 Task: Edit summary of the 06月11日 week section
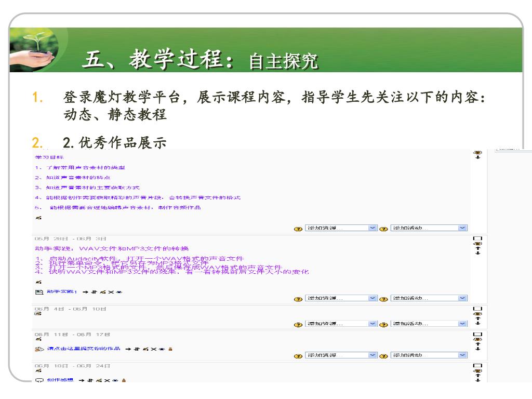click(x=38, y=339)
